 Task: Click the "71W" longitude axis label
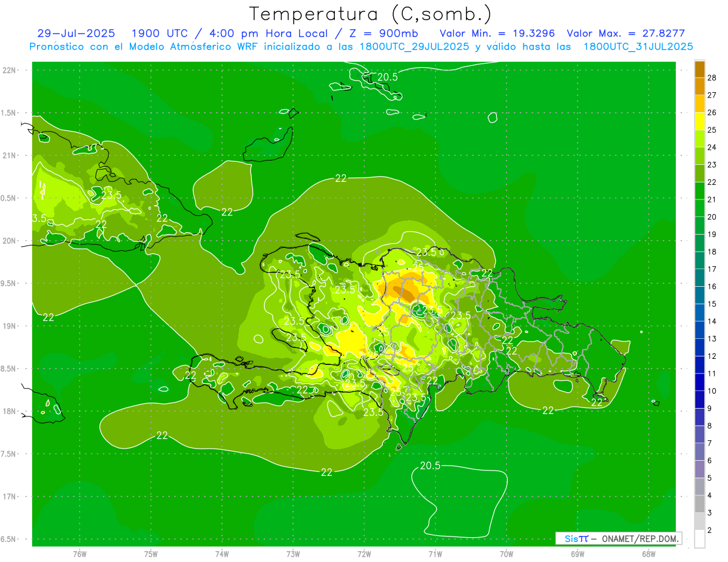click(x=435, y=554)
